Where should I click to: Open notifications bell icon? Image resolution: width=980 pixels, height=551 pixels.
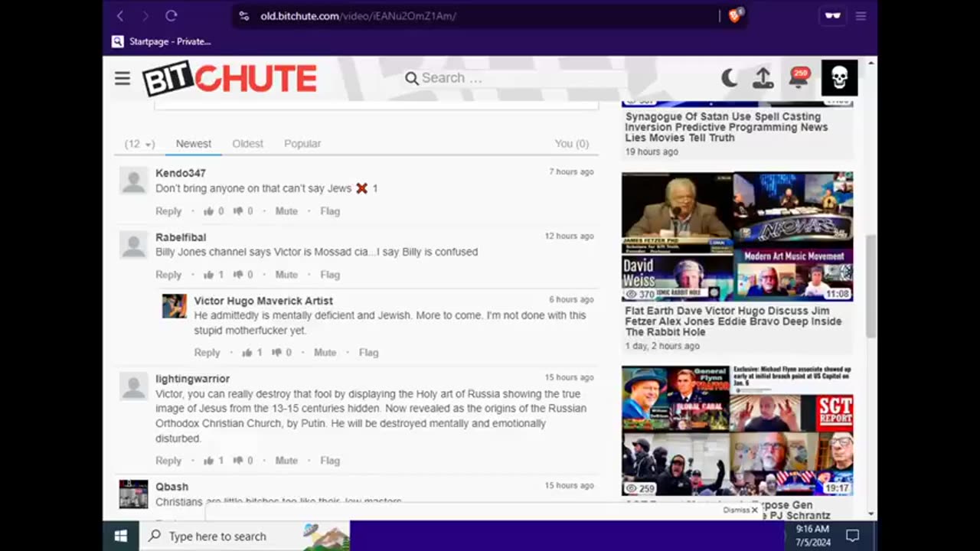pos(799,78)
